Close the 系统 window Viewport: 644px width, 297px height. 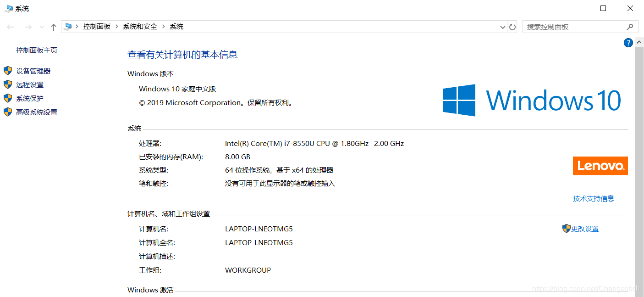click(630, 8)
